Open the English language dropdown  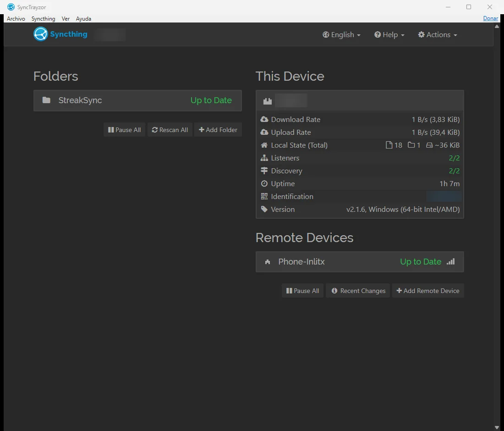point(341,35)
